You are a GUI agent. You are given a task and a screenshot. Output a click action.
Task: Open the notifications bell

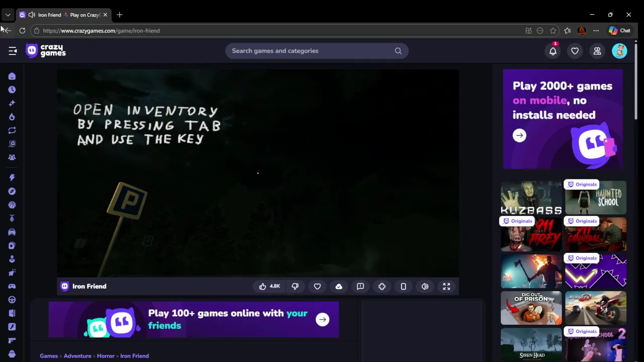pos(553,51)
